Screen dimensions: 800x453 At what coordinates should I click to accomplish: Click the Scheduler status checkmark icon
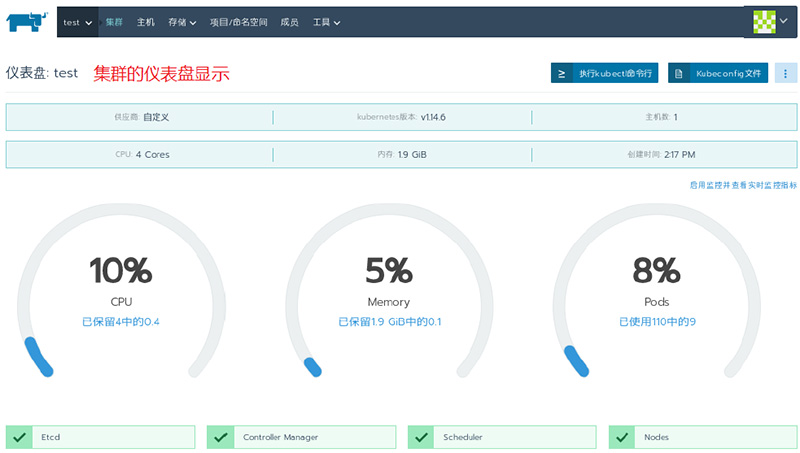coord(421,437)
